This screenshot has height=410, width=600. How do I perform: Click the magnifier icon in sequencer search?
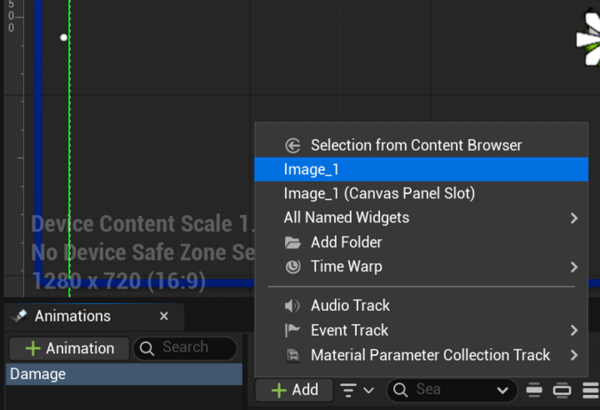point(400,390)
